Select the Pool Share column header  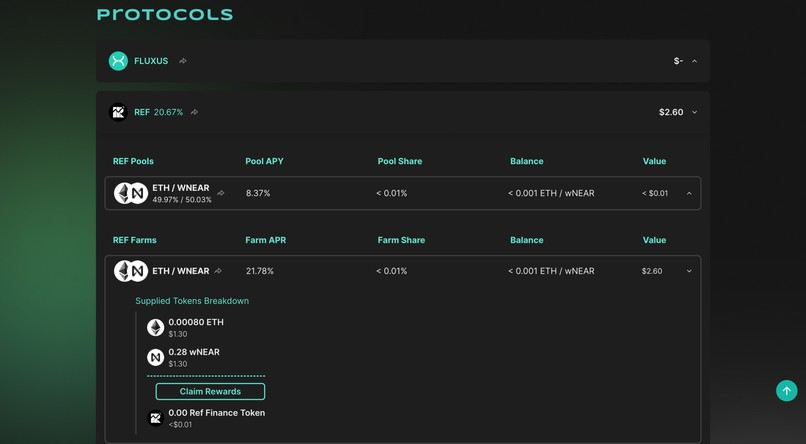pos(400,161)
